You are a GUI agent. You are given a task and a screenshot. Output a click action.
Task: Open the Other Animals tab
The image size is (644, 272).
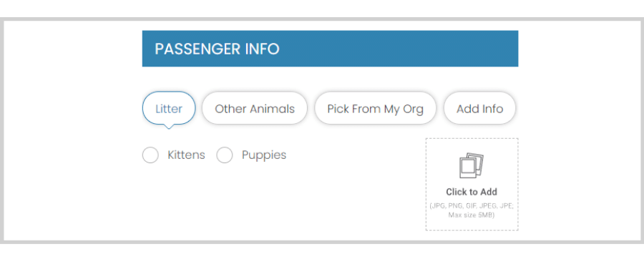(255, 109)
